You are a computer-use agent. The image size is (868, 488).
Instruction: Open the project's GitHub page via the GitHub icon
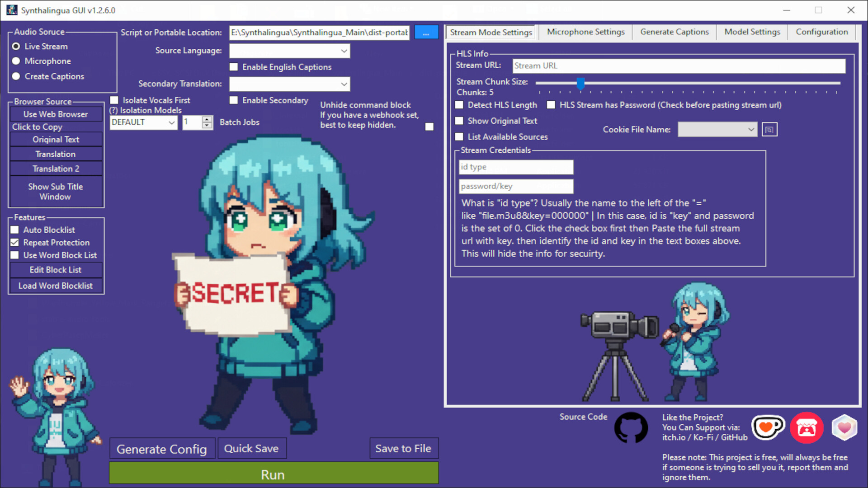click(x=631, y=427)
